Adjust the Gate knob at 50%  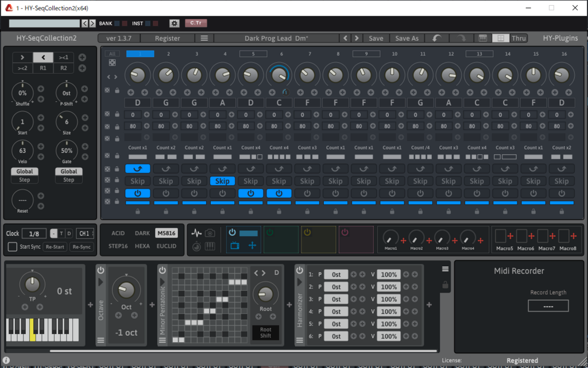[x=67, y=151]
